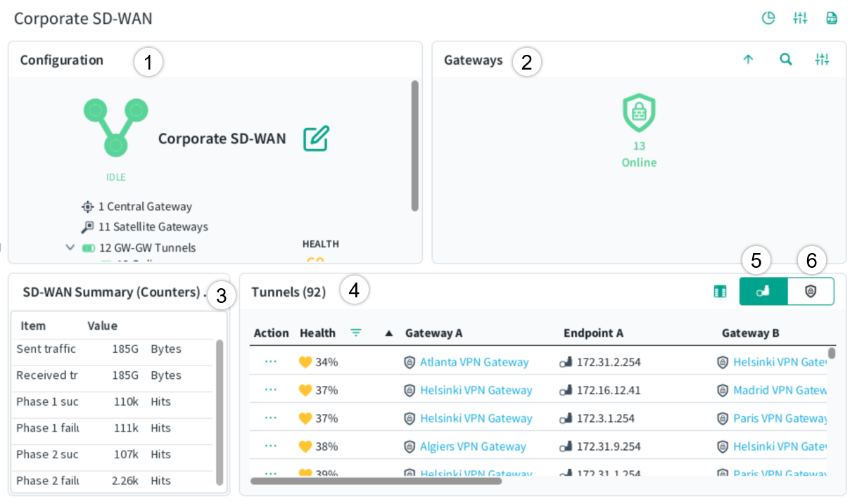Click the Tunnels table horizontal scrollbar
The height and width of the screenshot is (504, 857).
coord(376,482)
